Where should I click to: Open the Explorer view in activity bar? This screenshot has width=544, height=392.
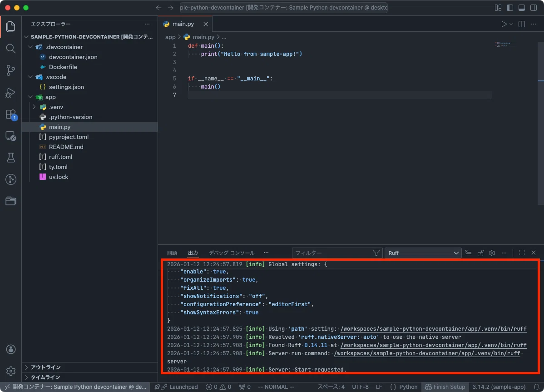coord(11,27)
